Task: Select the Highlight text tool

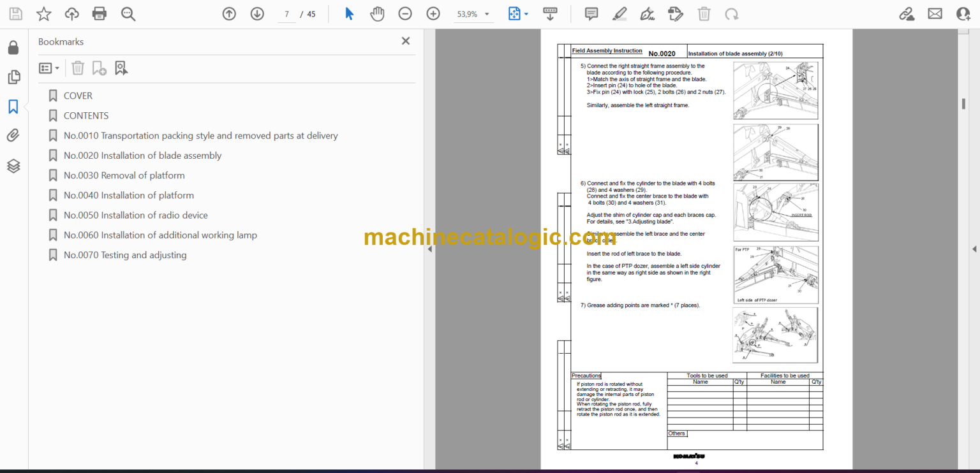Action: click(619, 13)
